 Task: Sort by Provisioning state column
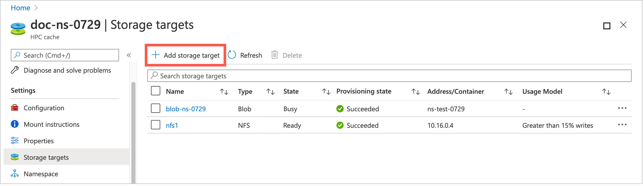click(x=415, y=91)
